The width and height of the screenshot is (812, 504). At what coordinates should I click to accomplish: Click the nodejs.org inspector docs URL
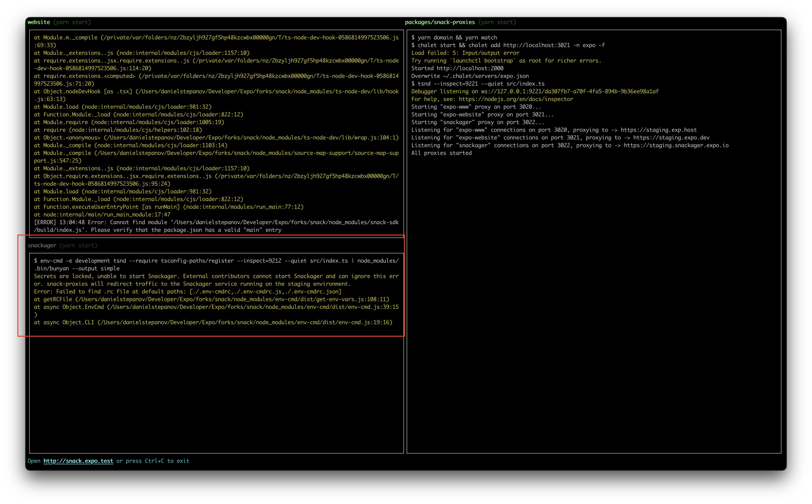click(516, 99)
